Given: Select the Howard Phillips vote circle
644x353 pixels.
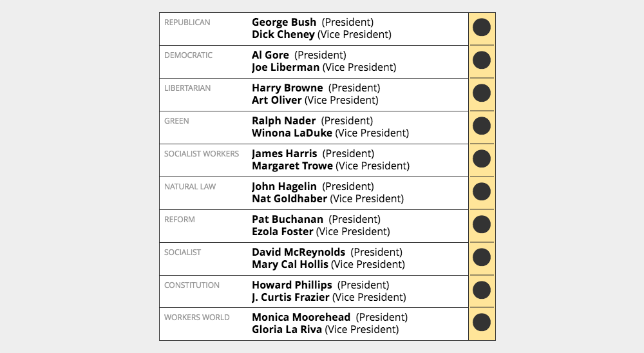Looking at the screenshot, I should (482, 290).
